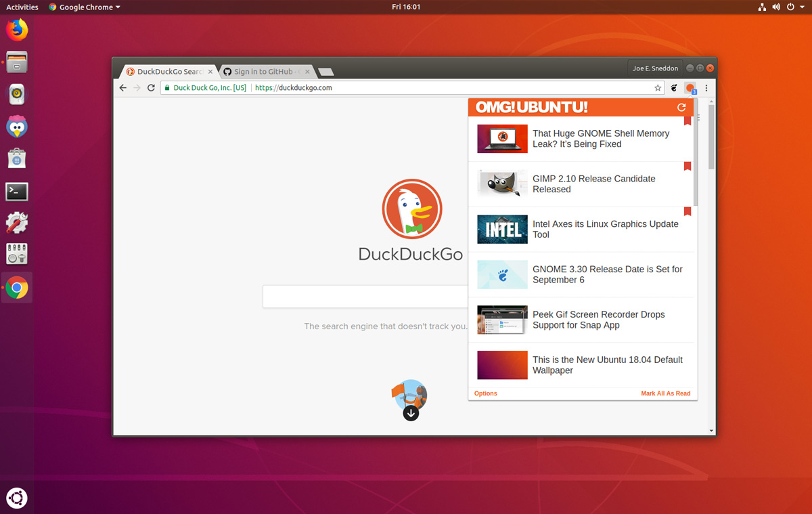Refresh the OMG! Ubuntu feed icon

pyautogui.click(x=681, y=107)
